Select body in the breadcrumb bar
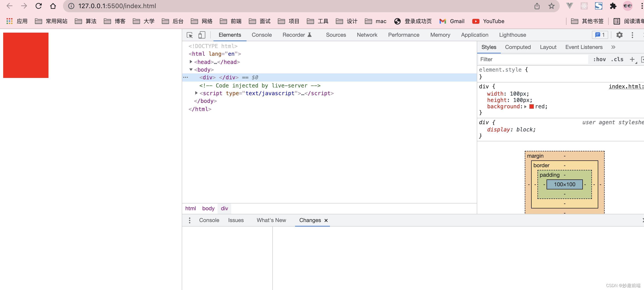 [208, 208]
